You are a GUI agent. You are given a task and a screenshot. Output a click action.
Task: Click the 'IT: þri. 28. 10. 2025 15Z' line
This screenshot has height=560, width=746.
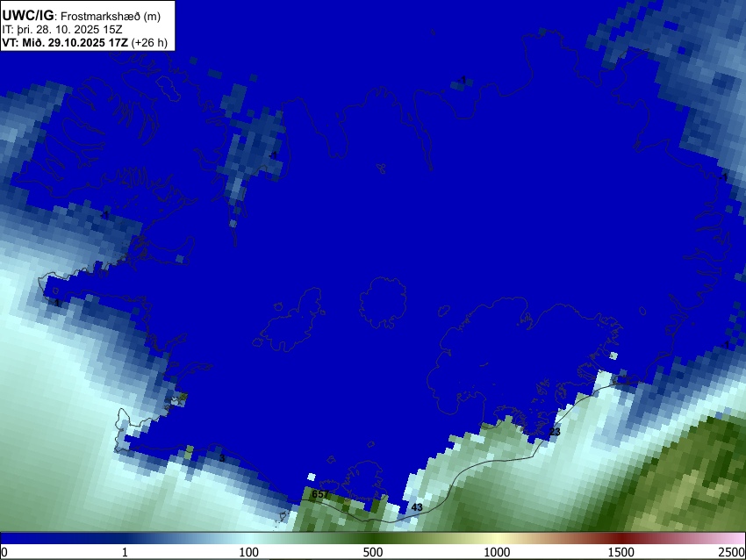click(x=61, y=30)
